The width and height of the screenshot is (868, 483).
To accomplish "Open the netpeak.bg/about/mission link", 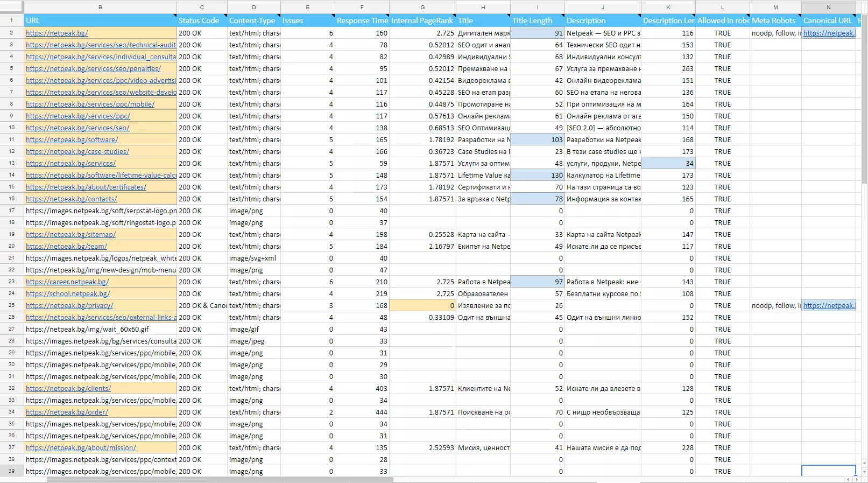I will [81, 448].
